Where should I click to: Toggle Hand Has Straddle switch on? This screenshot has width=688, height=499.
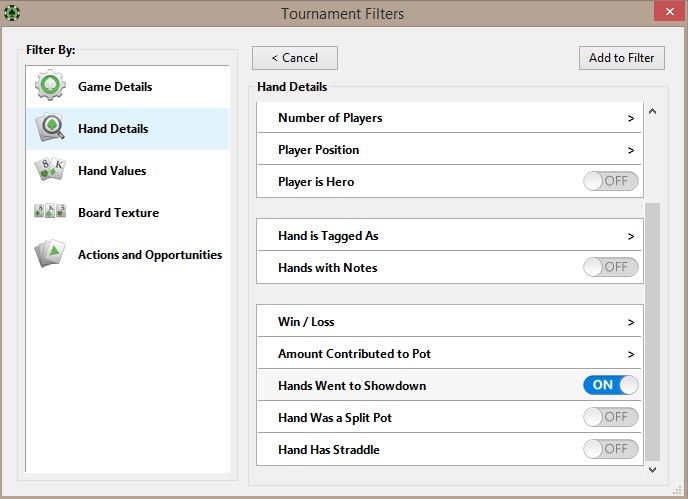(x=610, y=450)
